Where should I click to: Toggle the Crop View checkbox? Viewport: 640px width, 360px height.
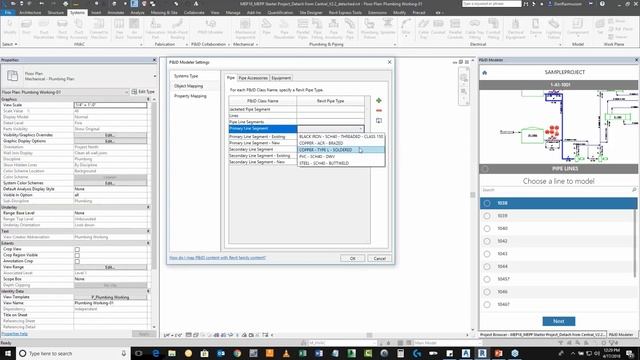click(77, 249)
